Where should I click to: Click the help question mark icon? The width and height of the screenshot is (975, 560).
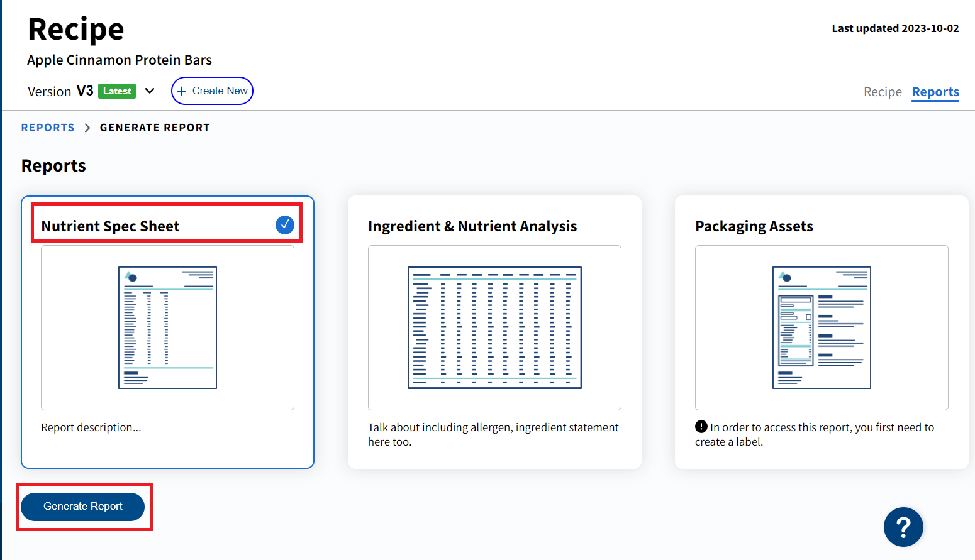903,527
